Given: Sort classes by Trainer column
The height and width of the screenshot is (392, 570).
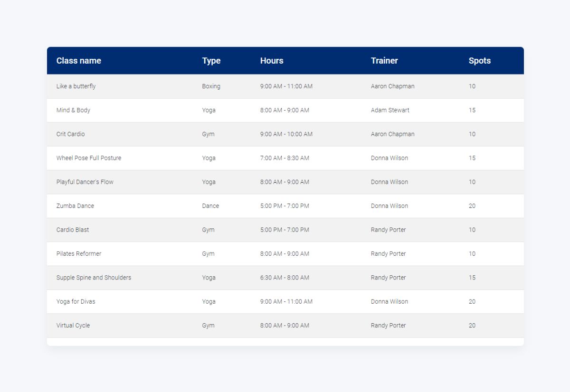Looking at the screenshot, I should click(x=384, y=60).
